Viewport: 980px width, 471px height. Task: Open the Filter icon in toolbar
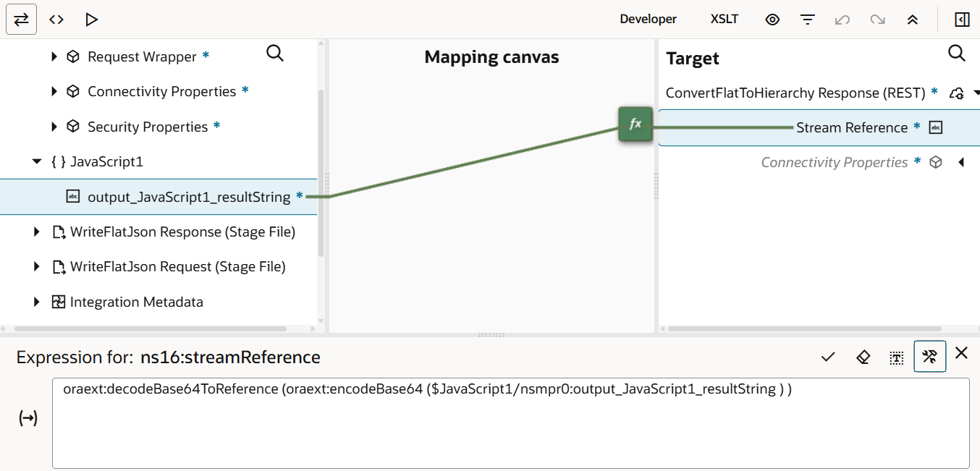(x=808, y=20)
